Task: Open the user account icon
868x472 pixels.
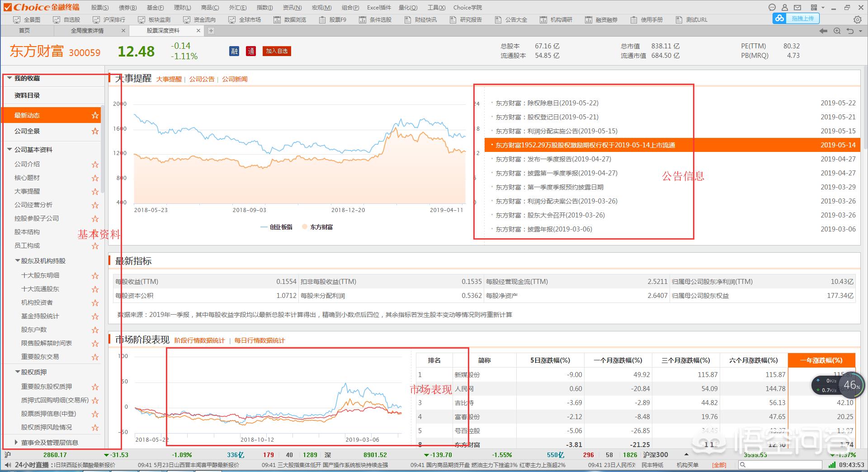Action: point(785,7)
